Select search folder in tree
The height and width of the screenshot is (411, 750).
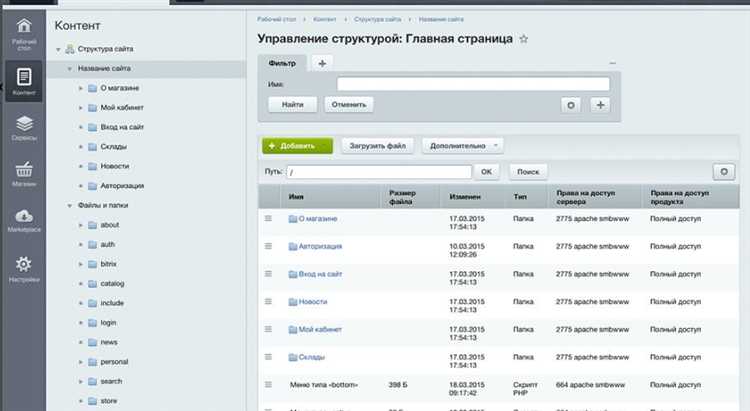coord(111,382)
